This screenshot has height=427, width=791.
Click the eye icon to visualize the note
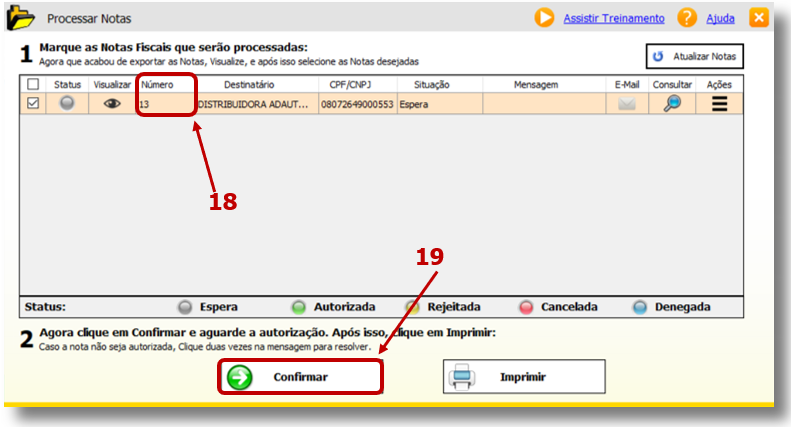click(x=112, y=103)
